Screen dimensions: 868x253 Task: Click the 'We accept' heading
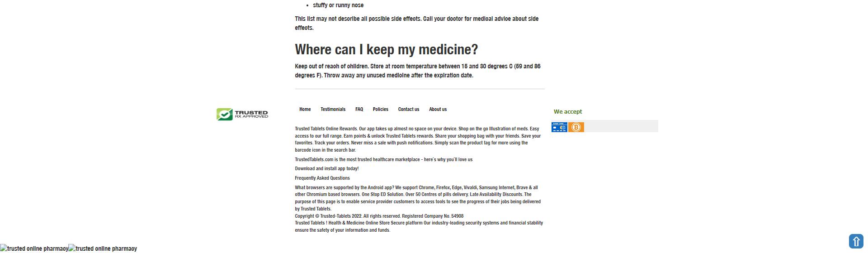click(567, 111)
